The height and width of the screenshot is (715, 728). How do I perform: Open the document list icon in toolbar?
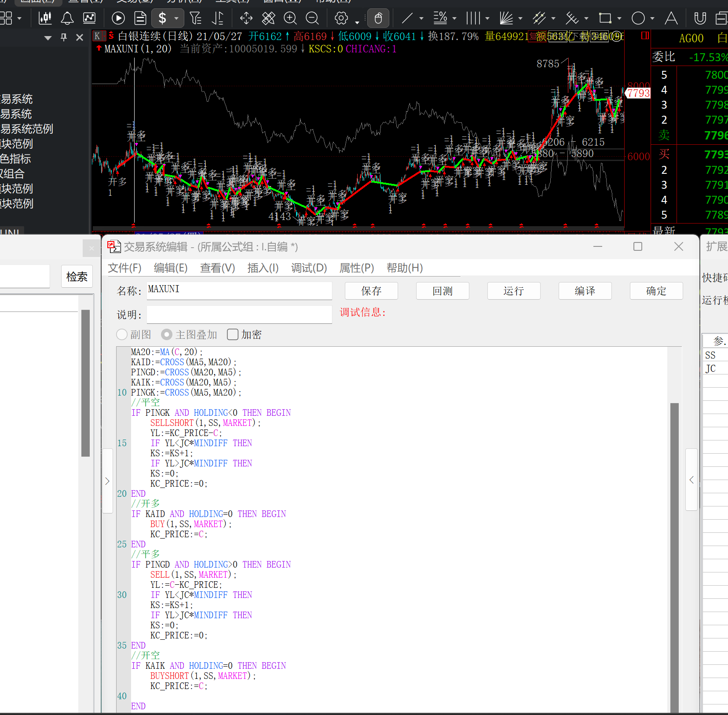pyautogui.click(x=140, y=18)
